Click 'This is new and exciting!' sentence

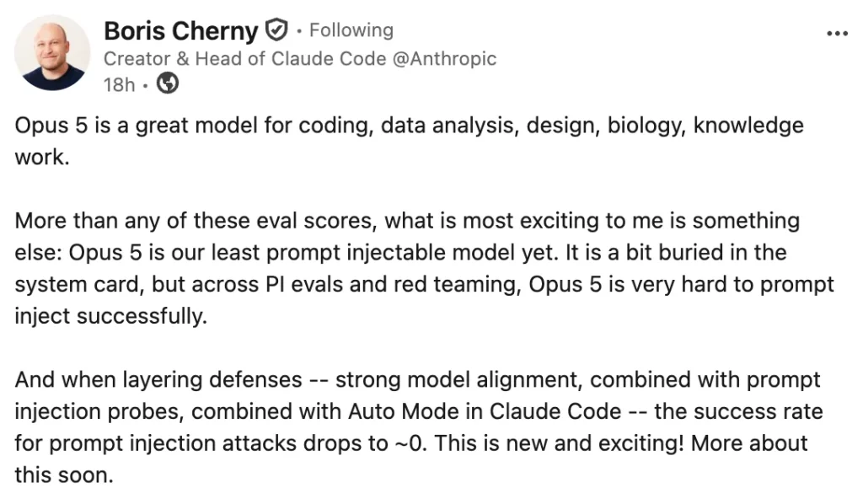pyautogui.click(x=560, y=443)
